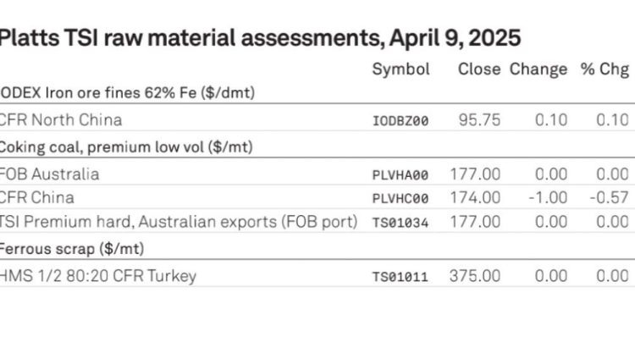Select the Symbol column header
The image size is (635, 364).
401,69
